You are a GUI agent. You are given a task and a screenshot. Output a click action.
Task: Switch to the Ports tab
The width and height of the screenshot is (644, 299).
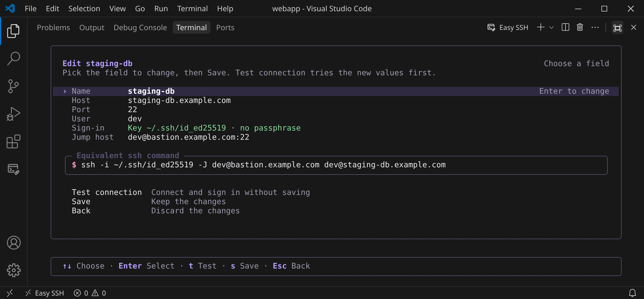pos(225,28)
